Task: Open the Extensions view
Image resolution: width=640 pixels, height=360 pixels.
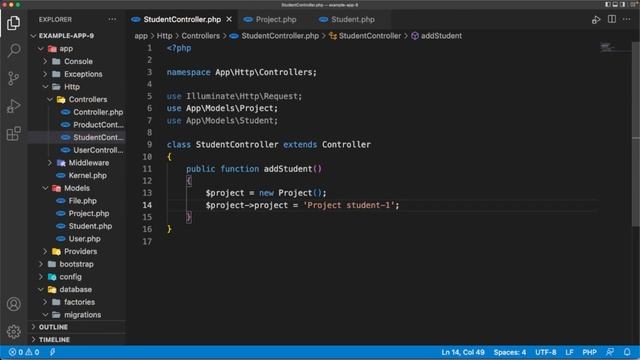Action: coord(13,133)
